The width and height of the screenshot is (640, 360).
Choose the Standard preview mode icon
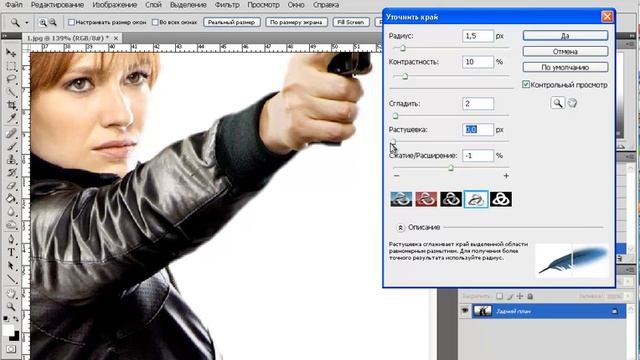(401, 199)
